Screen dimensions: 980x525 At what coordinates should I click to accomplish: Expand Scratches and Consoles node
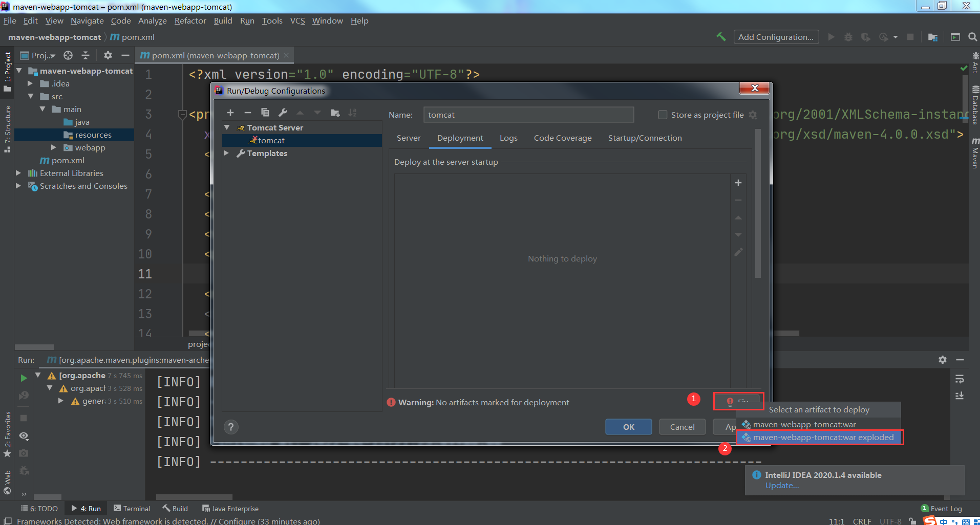pyautogui.click(x=18, y=186)
